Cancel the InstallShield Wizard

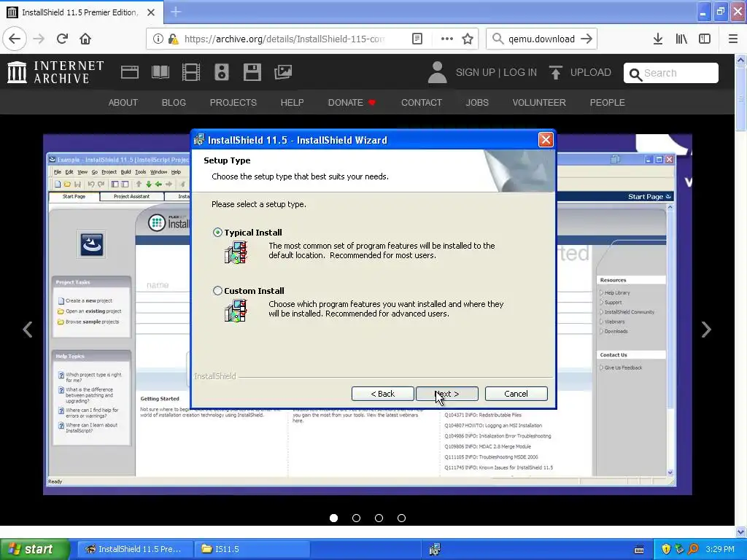coord(516,394)
